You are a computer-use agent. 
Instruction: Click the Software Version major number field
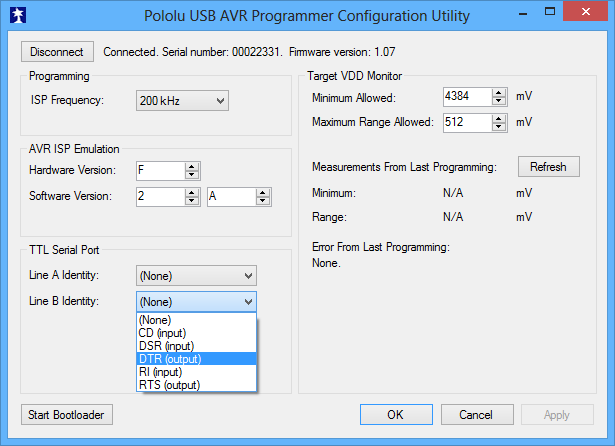point(159,197)
